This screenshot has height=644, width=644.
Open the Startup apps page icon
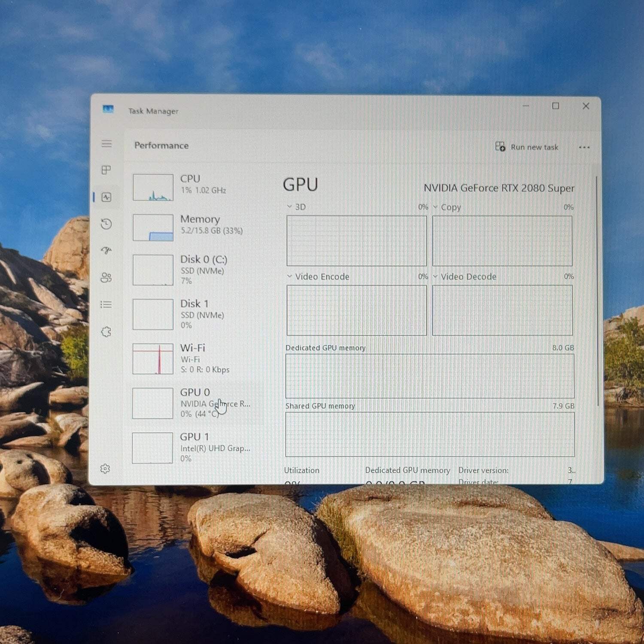pyautogui.click(x=106, y=250)
